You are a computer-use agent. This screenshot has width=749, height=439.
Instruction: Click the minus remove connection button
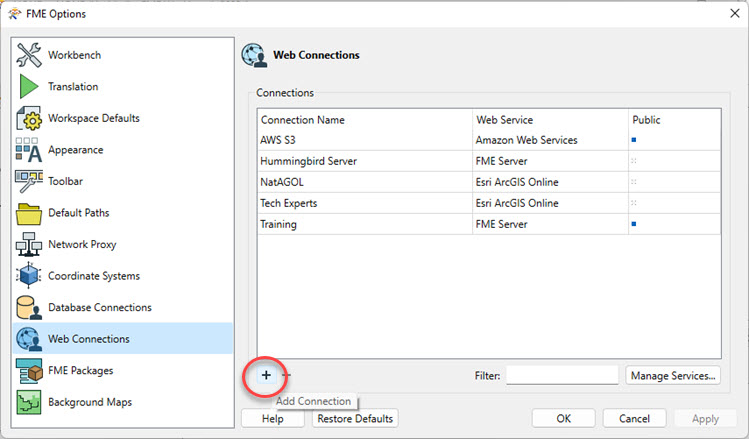point(286,375)
